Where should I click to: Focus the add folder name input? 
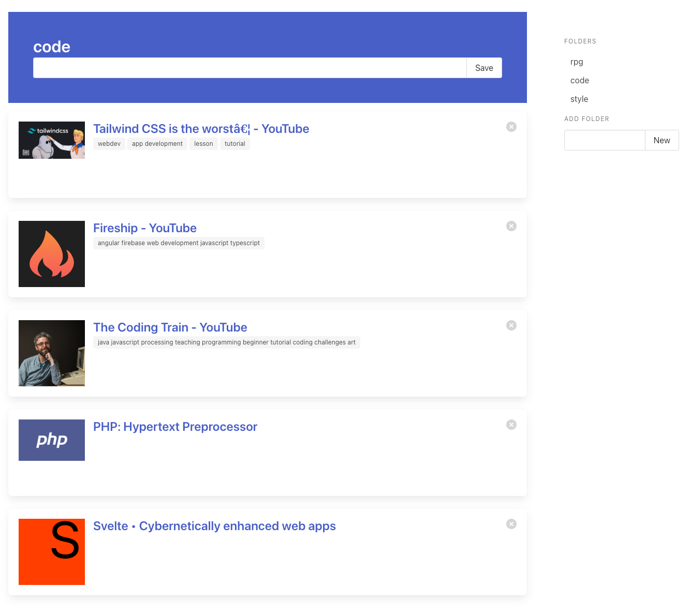tap(605, 140)
